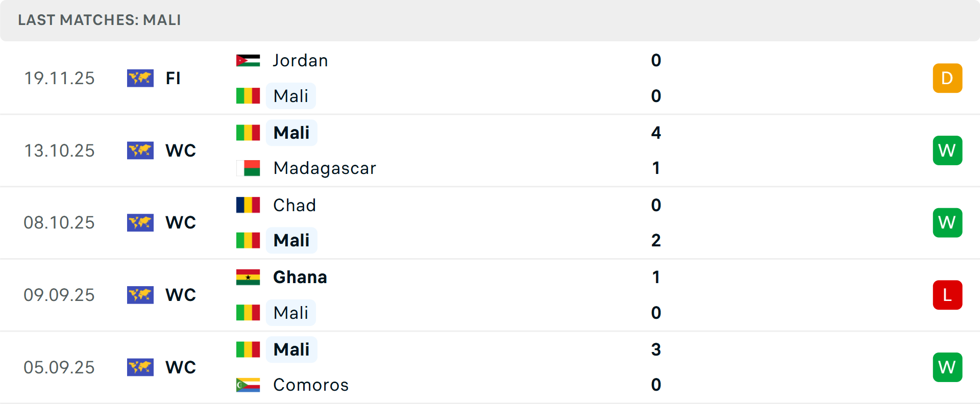Click the win badge for Madagascar match
Viewport: 980px width, 404px height.
click(947, 150)
